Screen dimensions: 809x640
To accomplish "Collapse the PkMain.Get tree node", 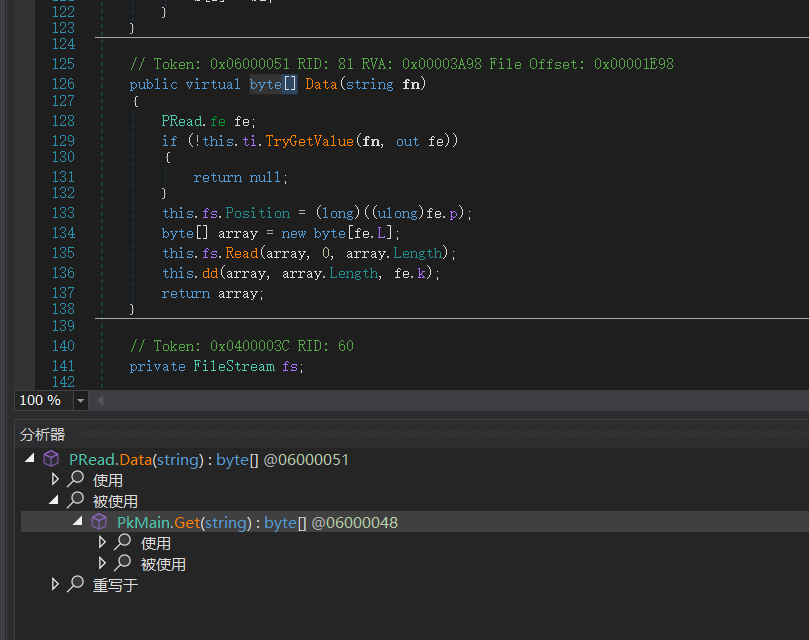I will pyautogui.click(x=78, y=521).
